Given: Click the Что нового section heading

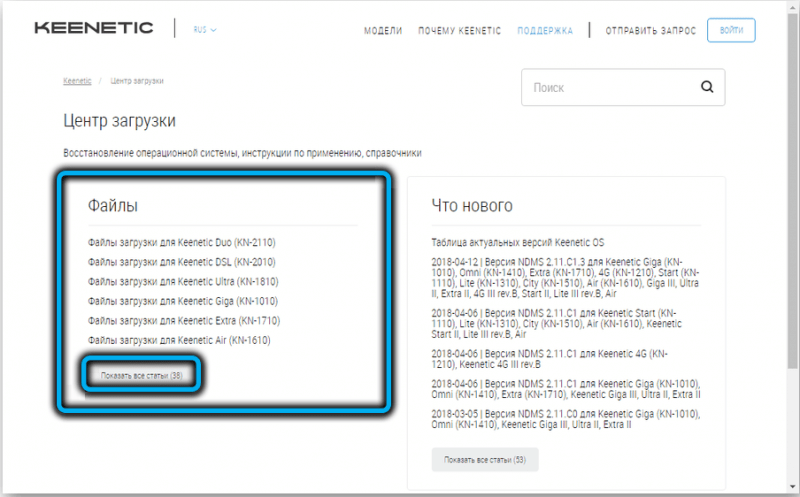Looking at the screenshot, I should [x=472, y=205].
